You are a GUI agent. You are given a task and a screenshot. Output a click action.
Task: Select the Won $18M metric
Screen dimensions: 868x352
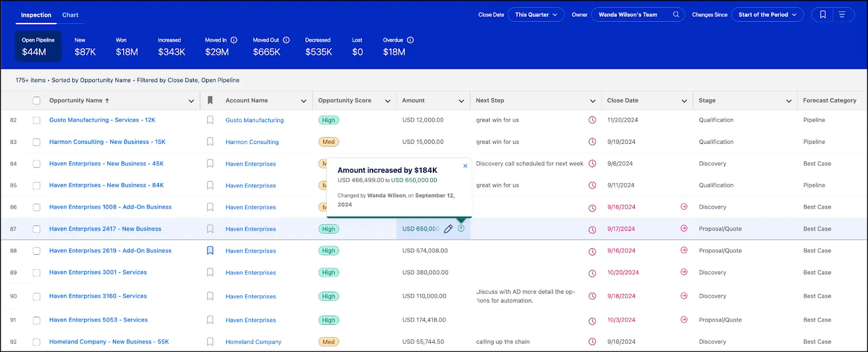126,46
